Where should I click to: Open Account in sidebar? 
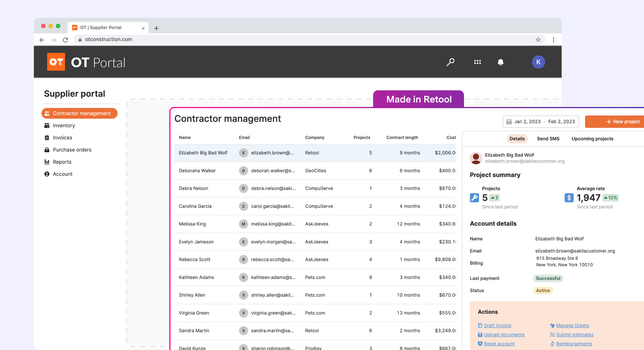tap(63, 174)
